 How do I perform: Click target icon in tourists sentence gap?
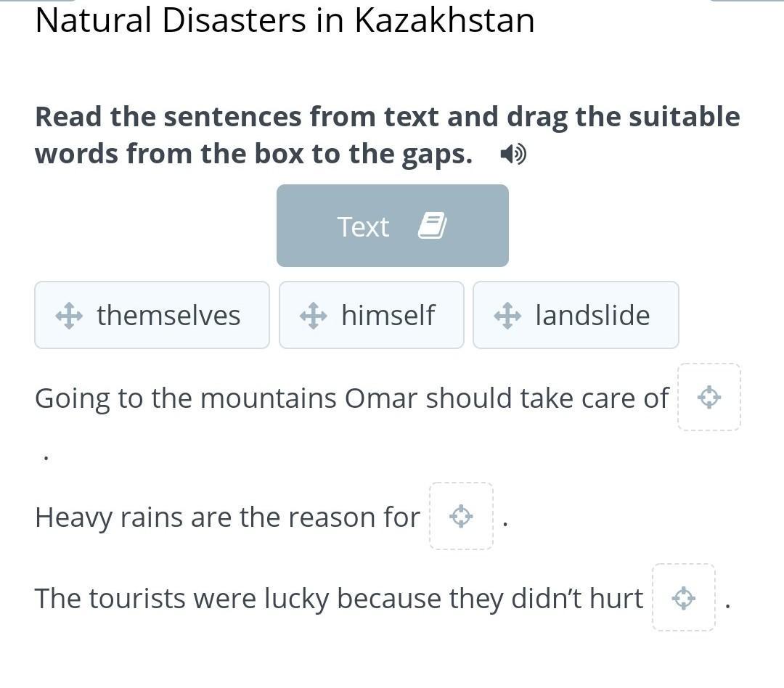click(684, 598)
